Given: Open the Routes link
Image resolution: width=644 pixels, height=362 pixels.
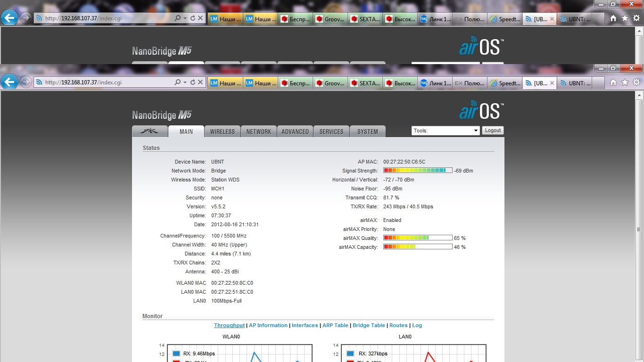Looking at the screenshot, I should coord(398,325).
